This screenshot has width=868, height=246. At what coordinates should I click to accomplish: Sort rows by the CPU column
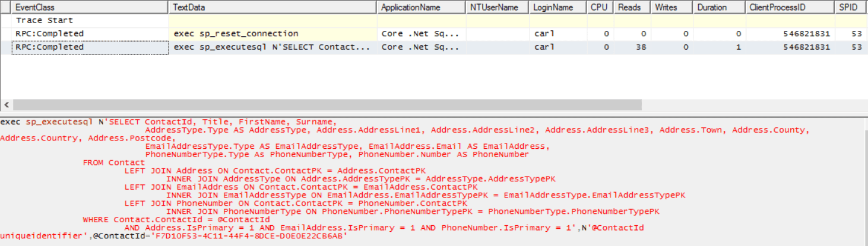point(598,8)
